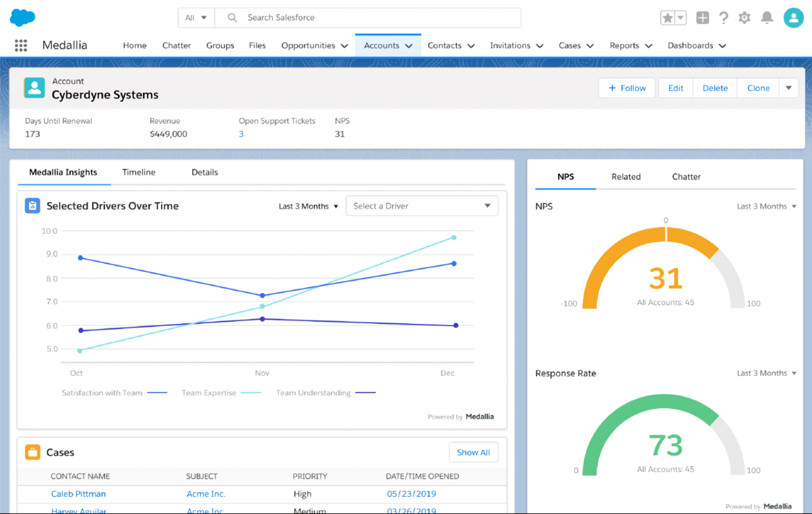The height and width of the screenshot is (514, 812).
Task: Click the Cyberdyne Systems account icon
Action: pos(35,88)
